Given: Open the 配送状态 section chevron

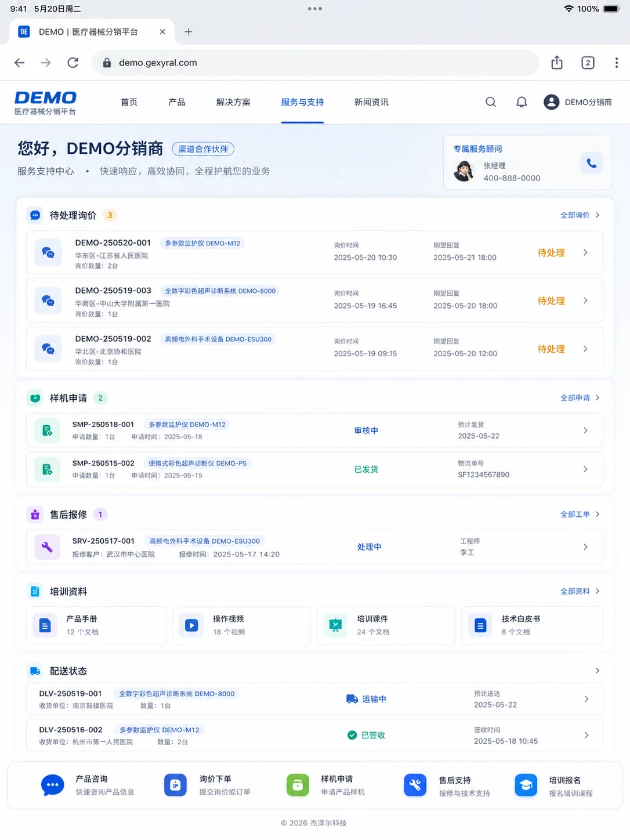Looking at the screenshot, I should point(598,671).
